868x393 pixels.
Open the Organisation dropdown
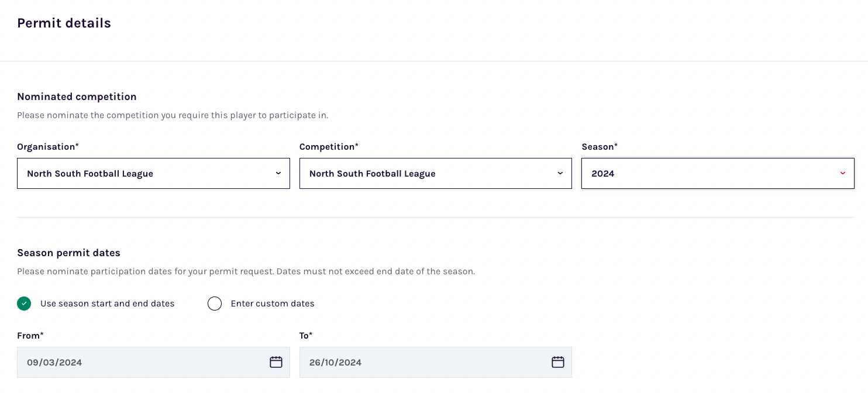(x=153, y=174)
